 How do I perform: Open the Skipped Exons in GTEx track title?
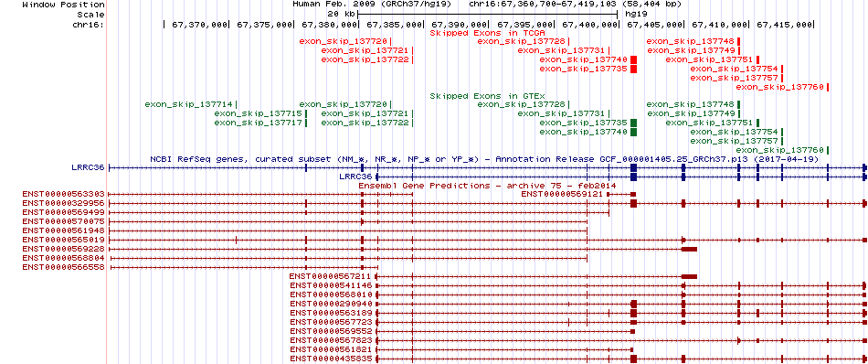pos(488,96)
